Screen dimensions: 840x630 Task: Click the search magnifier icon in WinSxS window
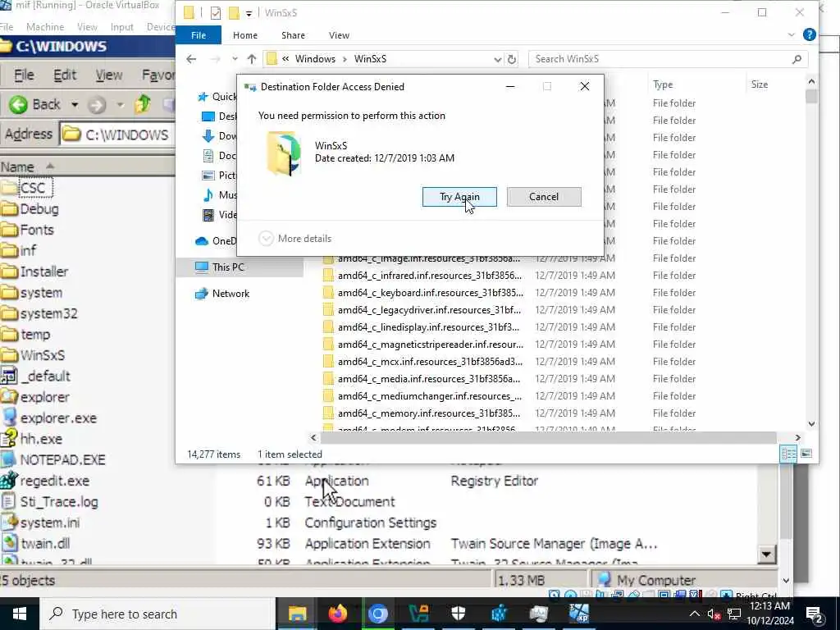click(x=797, y=59)
